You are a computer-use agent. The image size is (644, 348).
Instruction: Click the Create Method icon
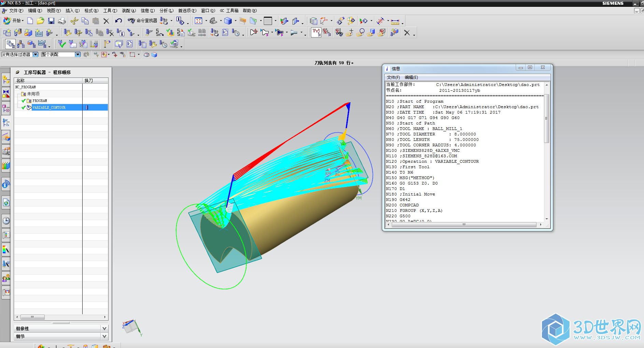[x=39, y=32]
